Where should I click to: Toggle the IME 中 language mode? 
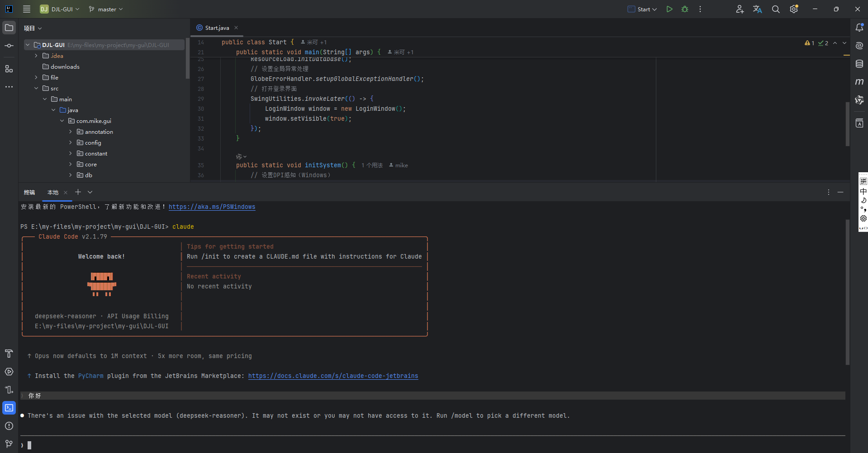pyautogui.click(x=863, y=191)
